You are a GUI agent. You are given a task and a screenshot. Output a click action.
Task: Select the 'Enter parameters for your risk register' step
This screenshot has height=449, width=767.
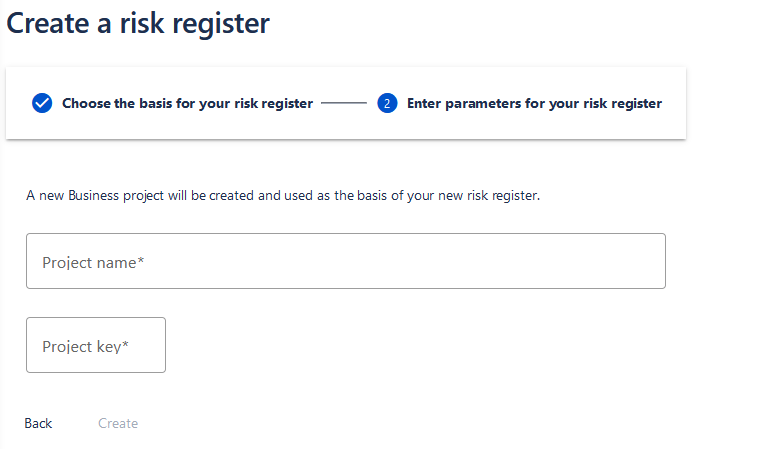click(x=534, y=103)
